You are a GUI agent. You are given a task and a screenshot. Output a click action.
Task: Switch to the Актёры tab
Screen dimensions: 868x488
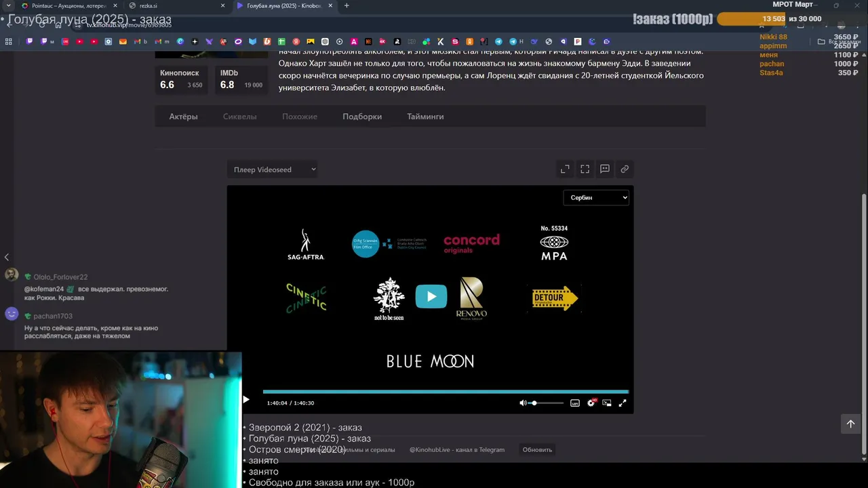pyautogui.click(x=183, y=117)
